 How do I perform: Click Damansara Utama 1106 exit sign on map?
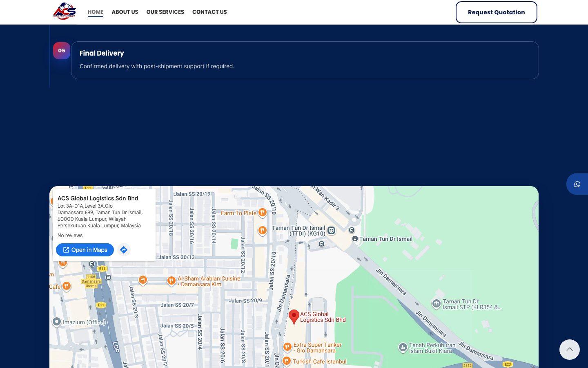pyautogui.click(x=91, y=281)
